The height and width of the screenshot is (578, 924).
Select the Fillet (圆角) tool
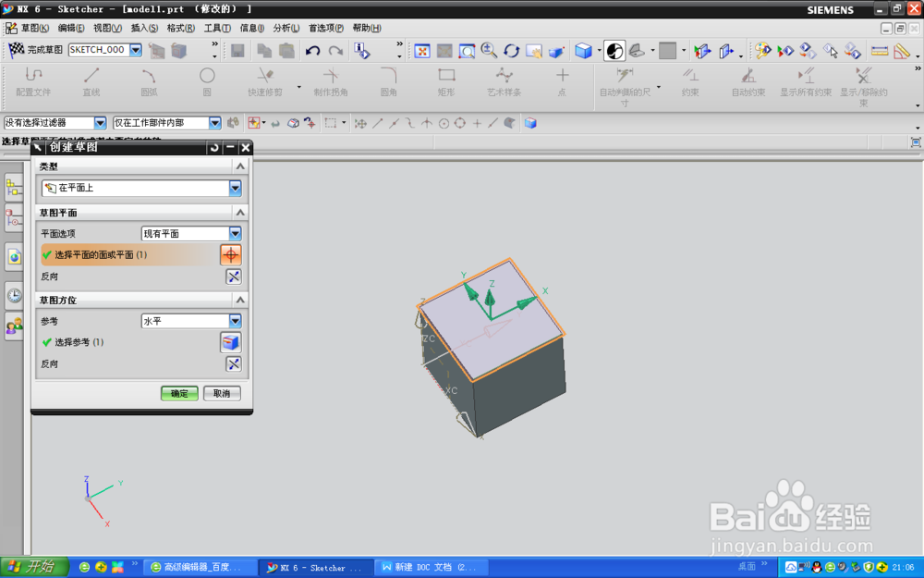tap(388, 82)
